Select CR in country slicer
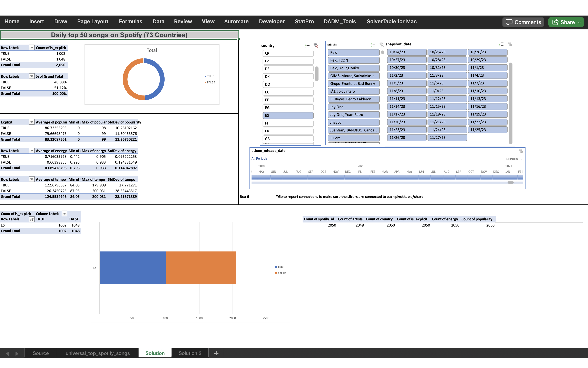Screen dimensions: 588x368 point(288,53)
